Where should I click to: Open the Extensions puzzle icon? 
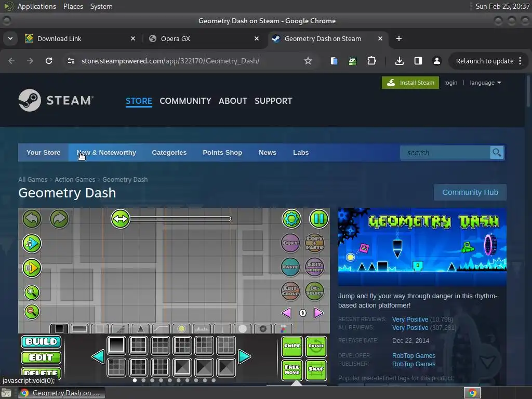(371, 61)
